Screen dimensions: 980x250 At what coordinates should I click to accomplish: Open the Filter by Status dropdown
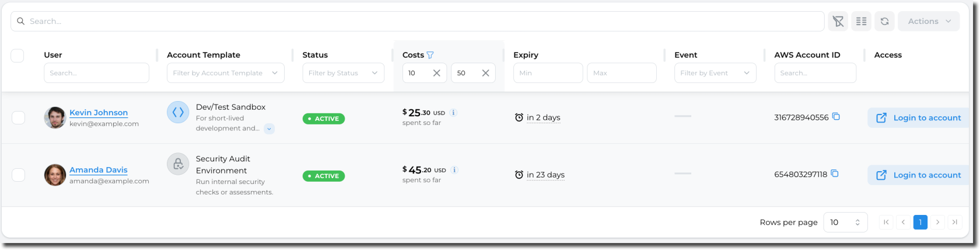(x=343, y=73)
